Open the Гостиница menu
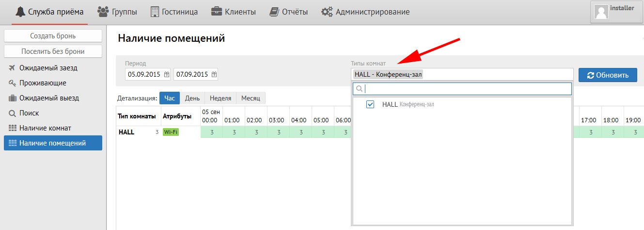The width and height of the screenshot is (644, 230). 174,12
